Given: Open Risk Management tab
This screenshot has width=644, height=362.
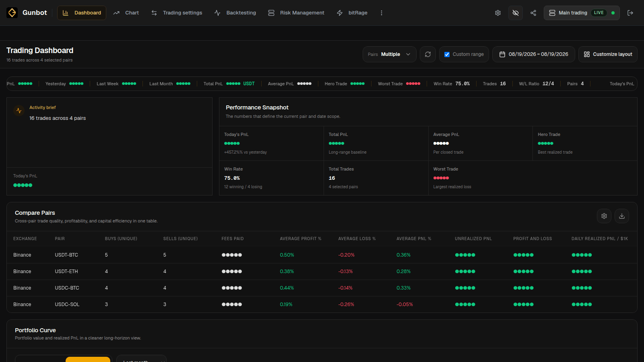Looking at the screenshot, I should pyautogui.click(x=296, y=13).
